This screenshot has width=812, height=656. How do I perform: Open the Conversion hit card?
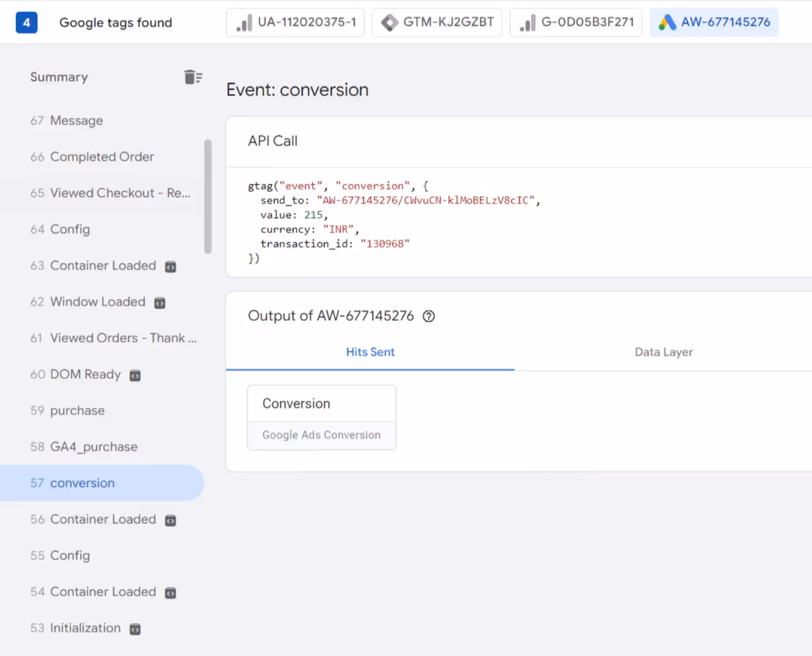tap(322, 418)
